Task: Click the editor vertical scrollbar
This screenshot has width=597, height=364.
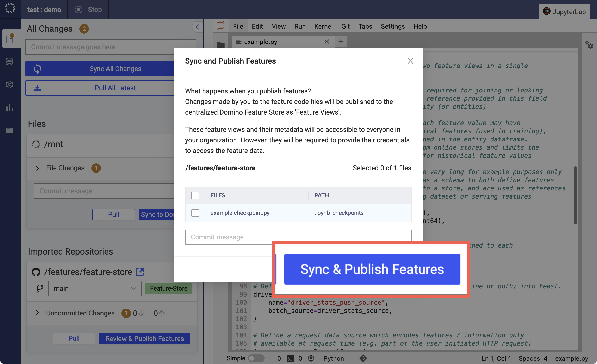Action: coord(575,195)
